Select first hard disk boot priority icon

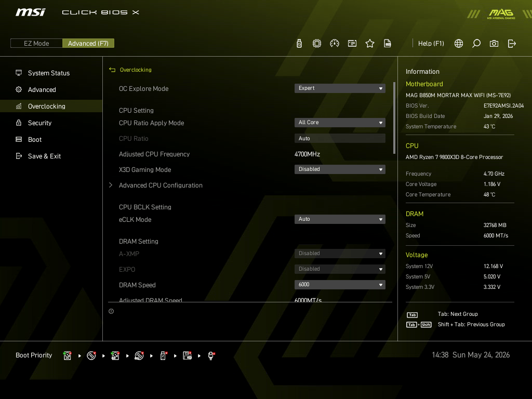click(x=68, y=355)
